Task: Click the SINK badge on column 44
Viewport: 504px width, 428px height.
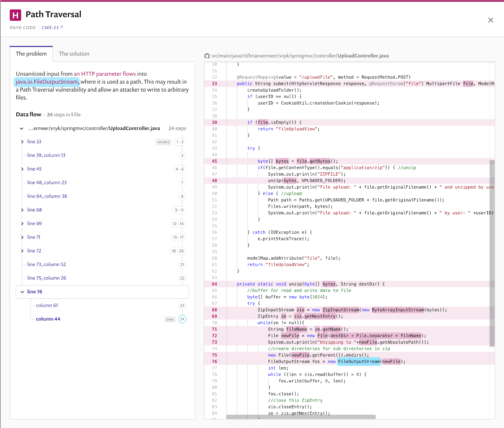Action: coord(170,319)
